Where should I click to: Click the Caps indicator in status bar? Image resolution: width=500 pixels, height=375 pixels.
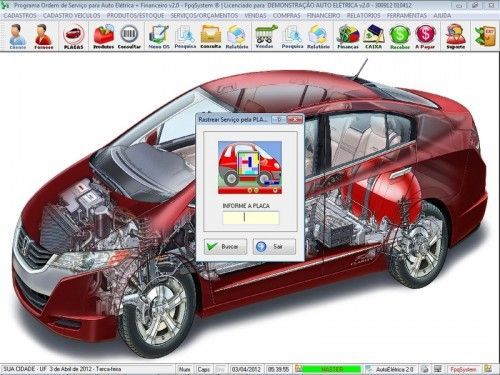(x=203, y=369)
